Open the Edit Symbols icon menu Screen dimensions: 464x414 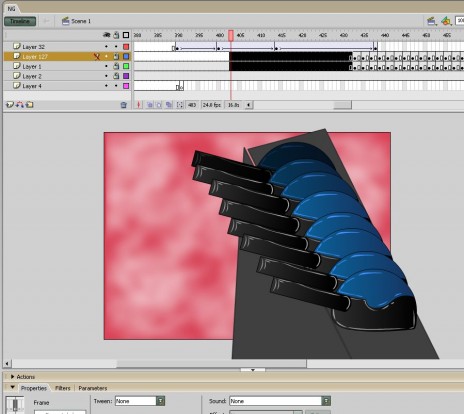click(x=446, y=21)
